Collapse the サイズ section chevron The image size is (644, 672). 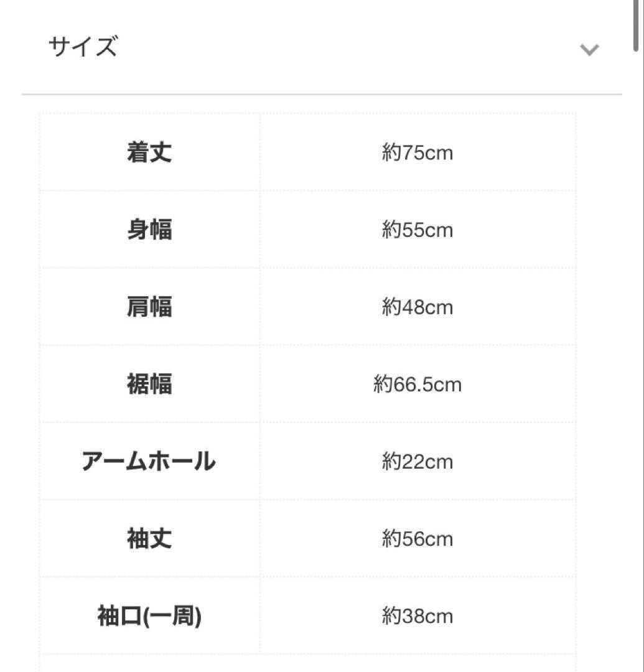pos(589,50)
